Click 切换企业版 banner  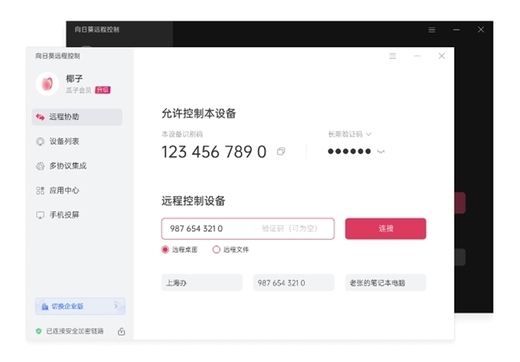click(80, 306)
